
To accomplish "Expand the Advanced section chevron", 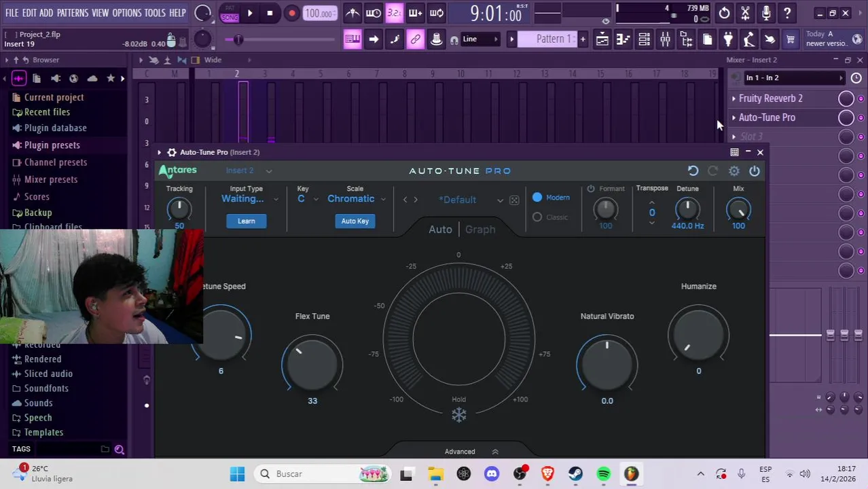I will point(495,452).
